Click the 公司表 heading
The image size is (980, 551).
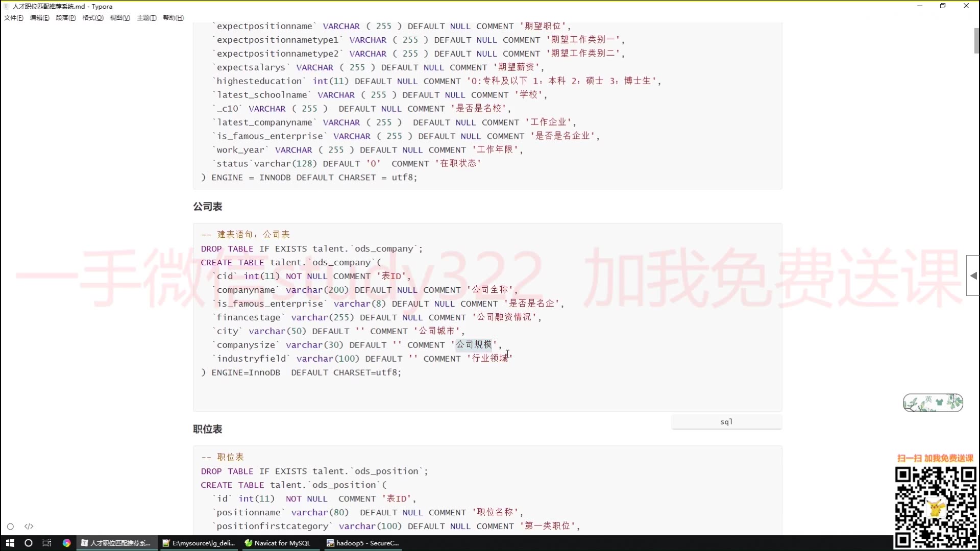(207, 207)
